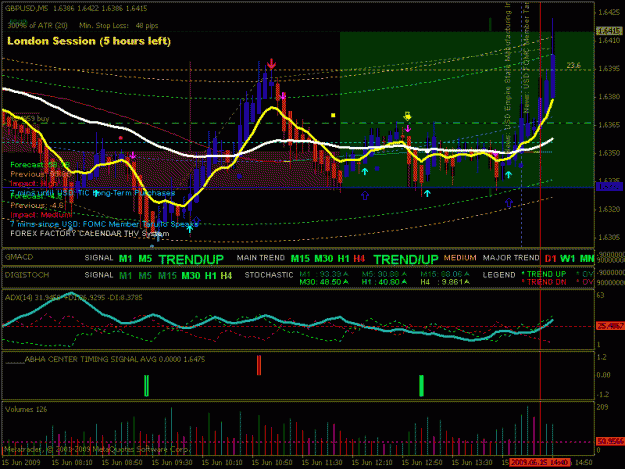Click the DIGISTOCH indicator name
625x469 pixels.
point(27,275)
